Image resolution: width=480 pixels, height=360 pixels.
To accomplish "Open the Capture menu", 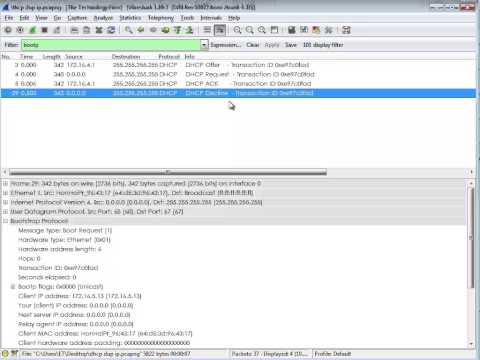I will pyautogui.click(x=77, y=18).
